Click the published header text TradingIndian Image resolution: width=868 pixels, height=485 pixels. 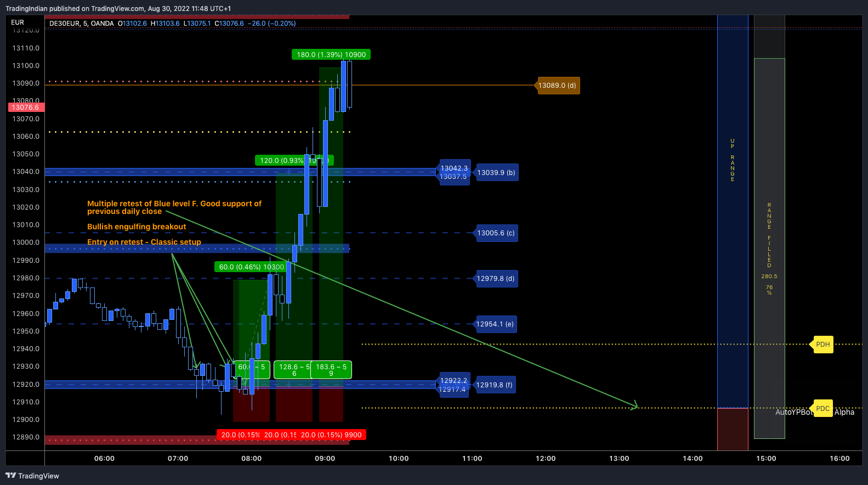tap(26, 9)
